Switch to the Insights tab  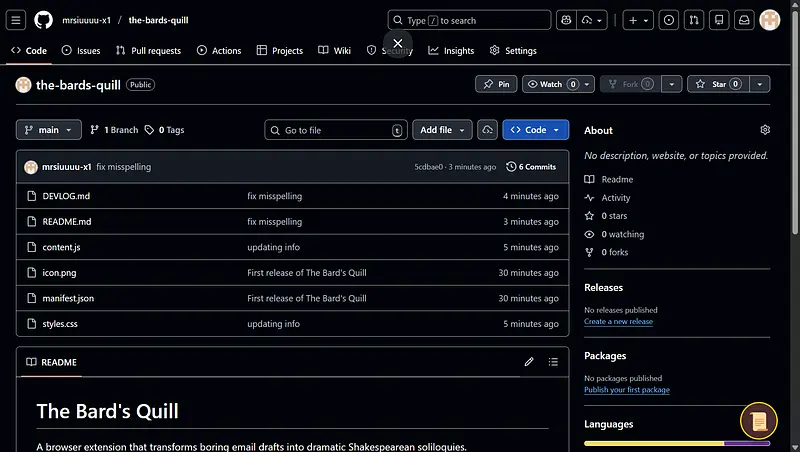click(x=451, y=50)
